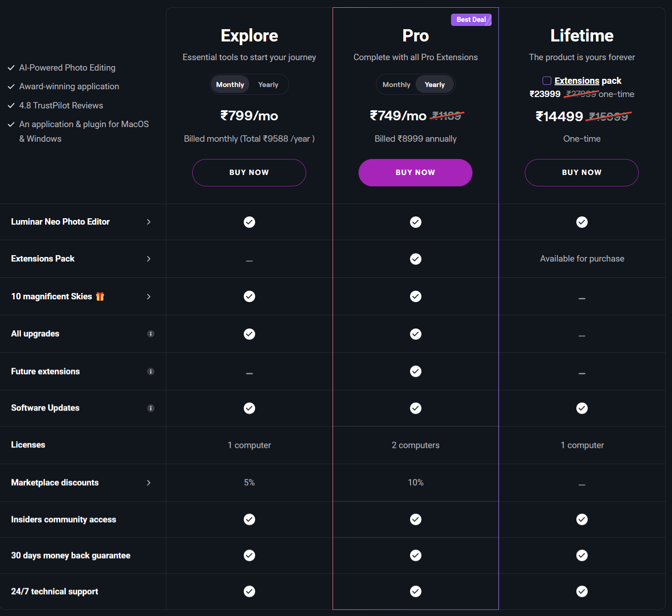This screenshot has height=616, width=672.
Task: Expand the Luminar Neo Photo Editor row
Action: coord(149,222)
